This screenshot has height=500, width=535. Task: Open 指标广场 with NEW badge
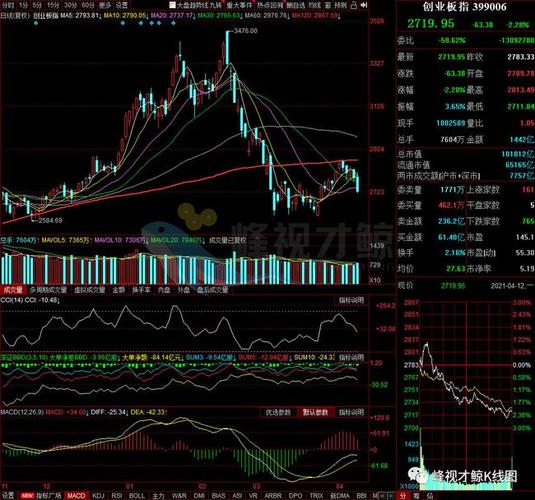point(41,495)
